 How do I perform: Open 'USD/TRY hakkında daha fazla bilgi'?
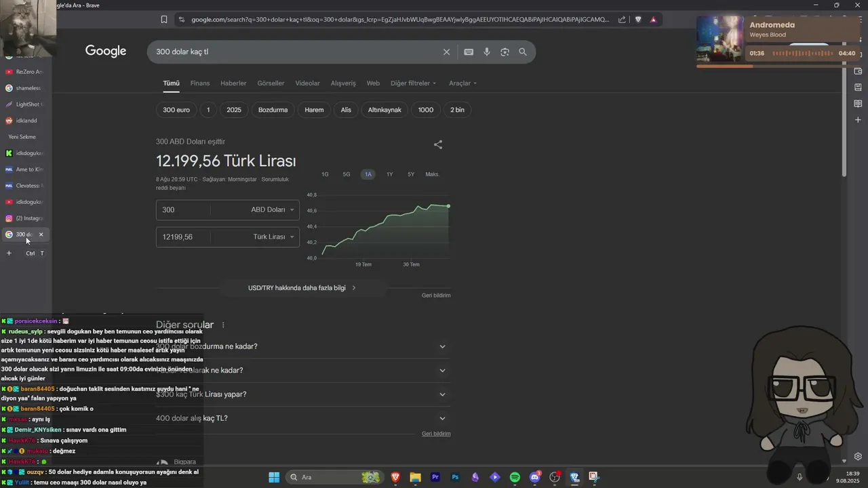tap(302, 288)
